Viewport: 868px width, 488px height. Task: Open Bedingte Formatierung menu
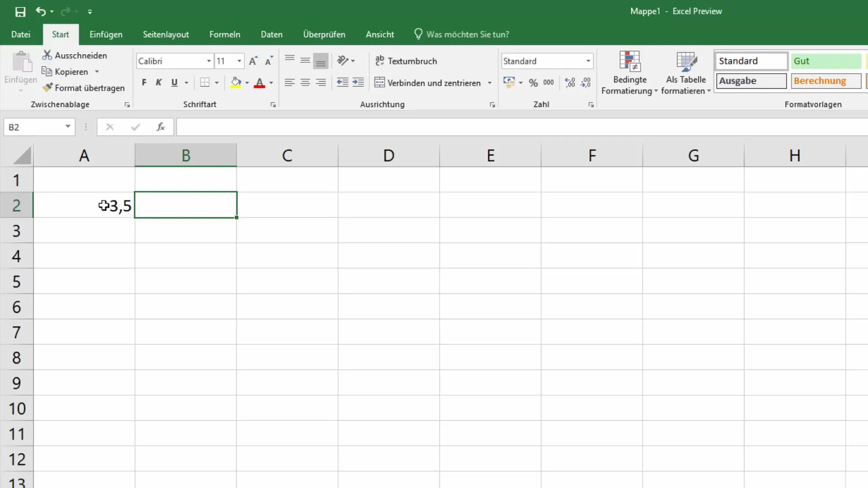(x=630, y=72)
